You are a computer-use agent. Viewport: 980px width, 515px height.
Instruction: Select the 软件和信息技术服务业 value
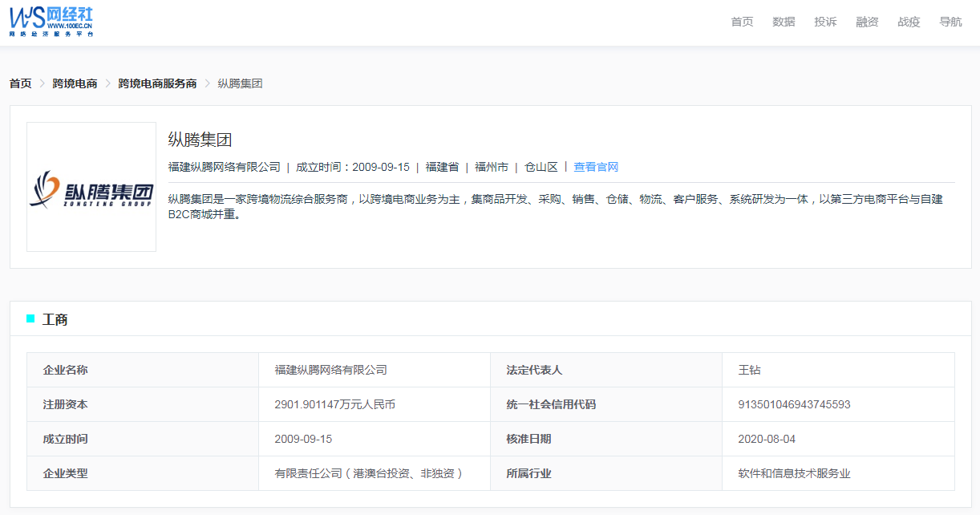pos(794,473)
